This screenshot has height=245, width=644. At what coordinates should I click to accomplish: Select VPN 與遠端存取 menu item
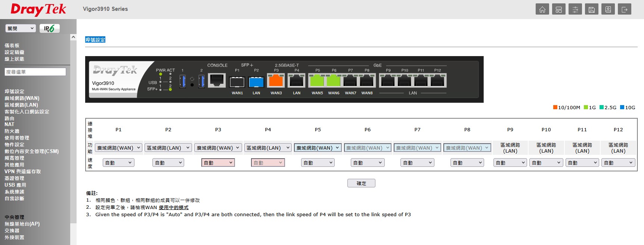23,172
